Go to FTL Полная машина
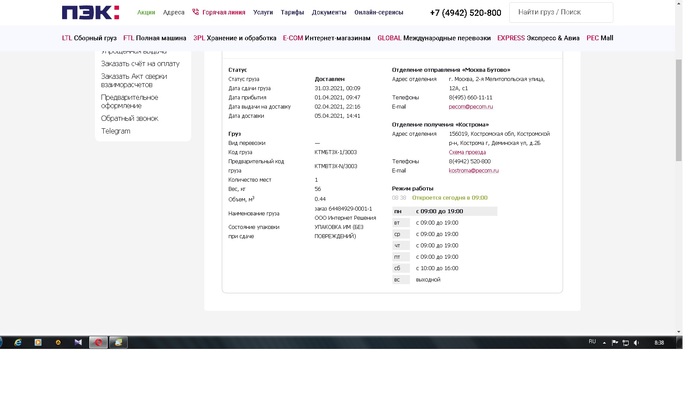The height and width of the screenshot is (394, 700). click(x=154, y=38)
